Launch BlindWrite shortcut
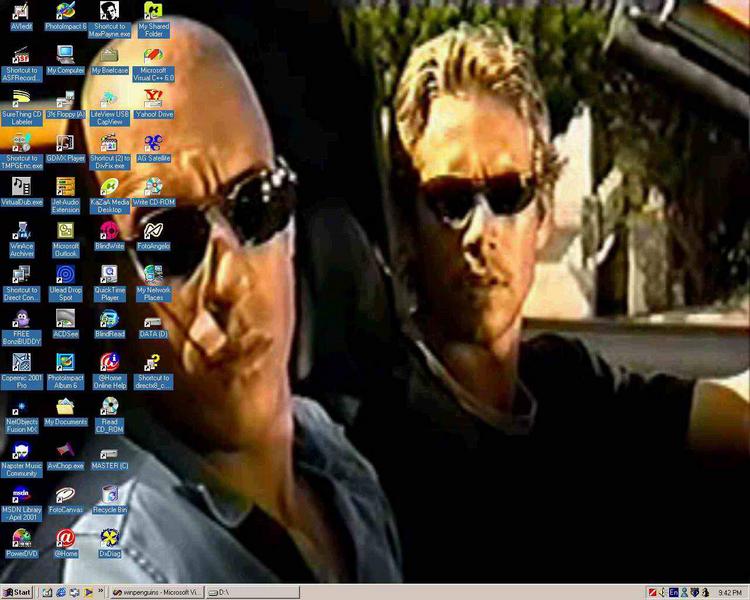The width and height of the screenshot is (750, 600). (110, 236)
